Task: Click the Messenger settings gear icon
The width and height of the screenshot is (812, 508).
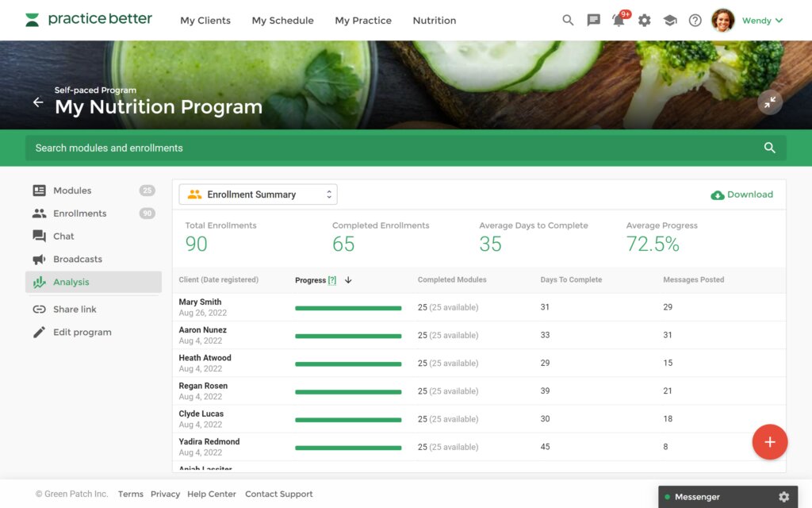Action: pos(783,497)
